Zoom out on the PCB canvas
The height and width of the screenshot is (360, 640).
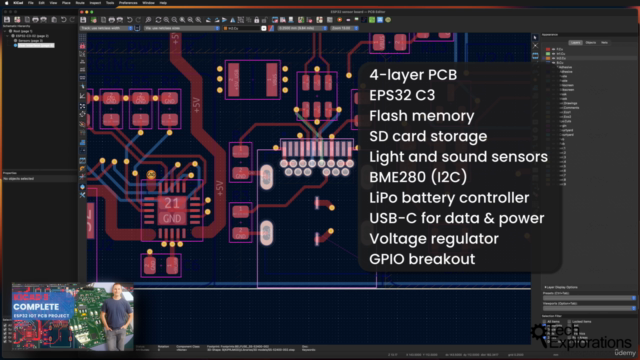point(174,20)
